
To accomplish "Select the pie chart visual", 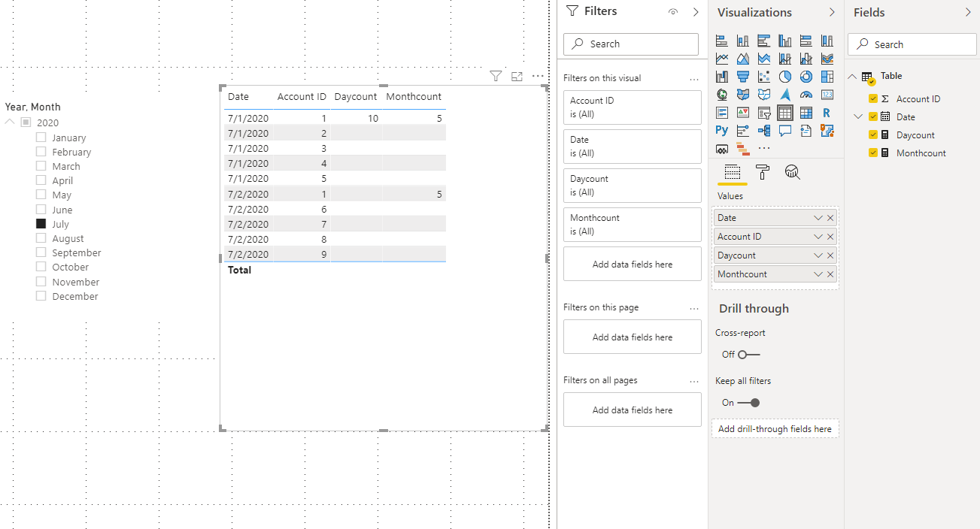I will (785, 77).
